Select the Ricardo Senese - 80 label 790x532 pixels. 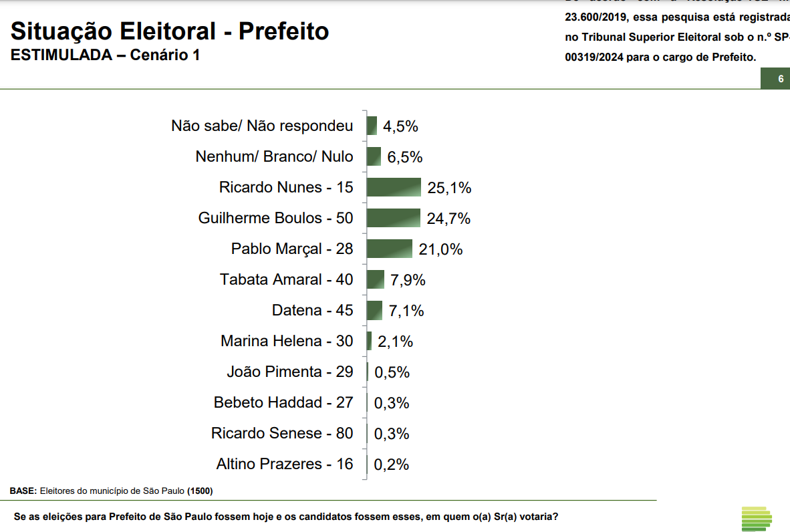(282, 433)
